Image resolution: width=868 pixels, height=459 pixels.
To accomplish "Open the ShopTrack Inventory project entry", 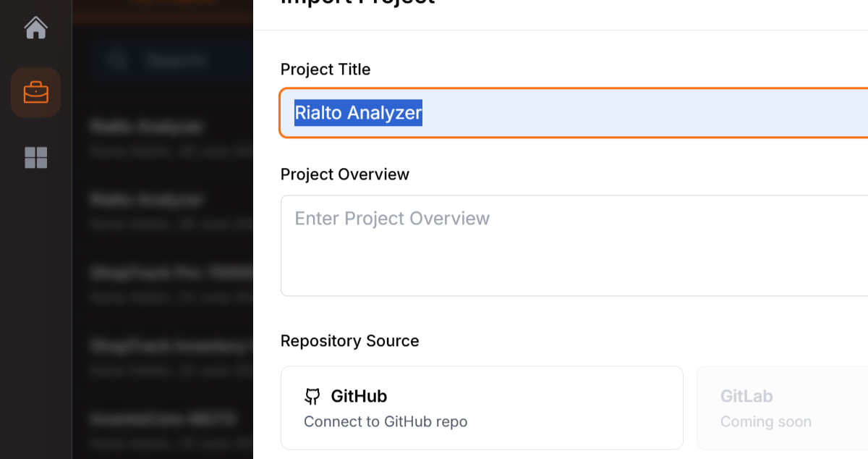I will [x=172, y=353].
